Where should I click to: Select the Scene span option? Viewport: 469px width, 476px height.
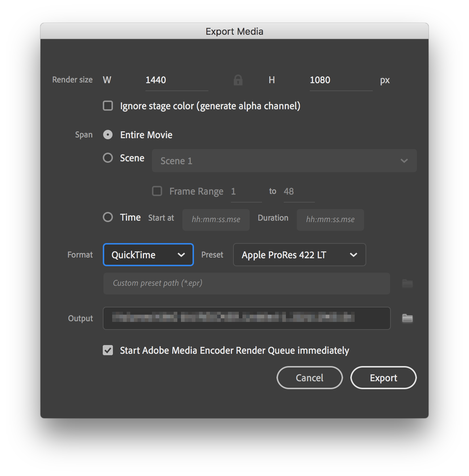[107, 158]
